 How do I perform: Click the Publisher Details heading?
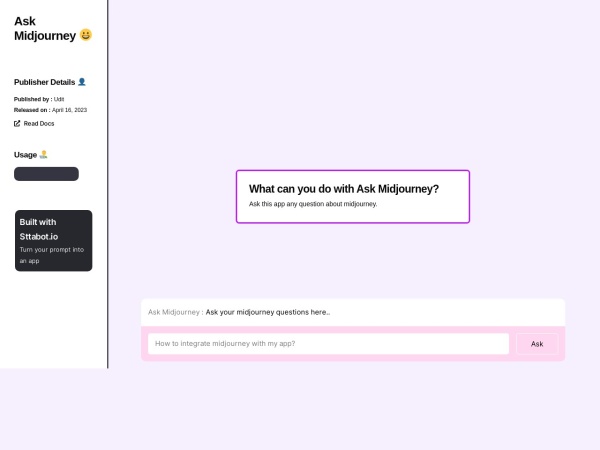point(44,82)
